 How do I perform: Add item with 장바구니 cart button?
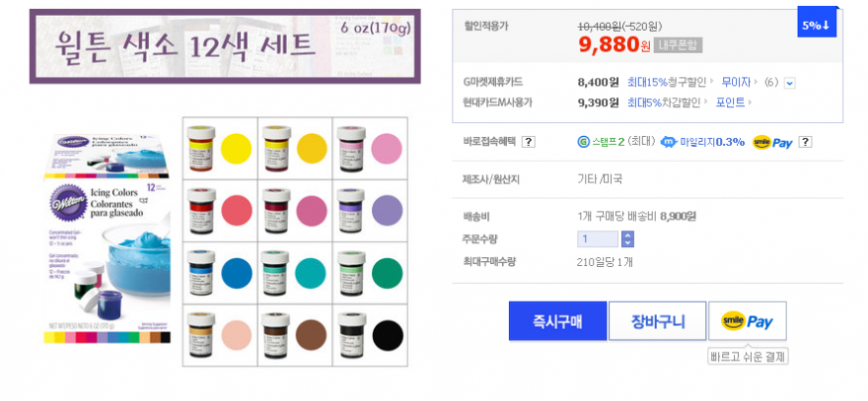(658, 321)
